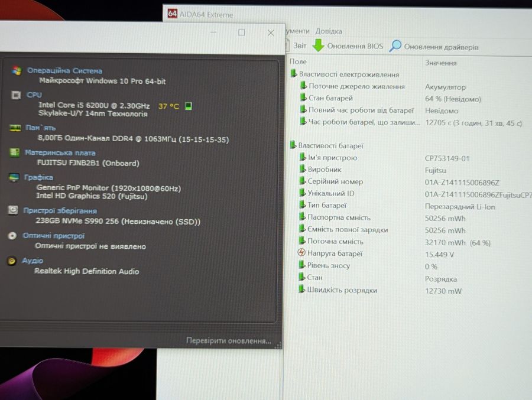Select the Fujitsu manufacturer value

[435, 170]
